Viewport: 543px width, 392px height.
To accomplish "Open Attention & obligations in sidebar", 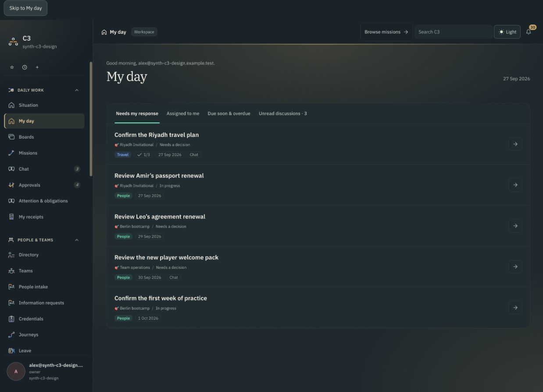I will pyautogui.click(x=44, y=201).
